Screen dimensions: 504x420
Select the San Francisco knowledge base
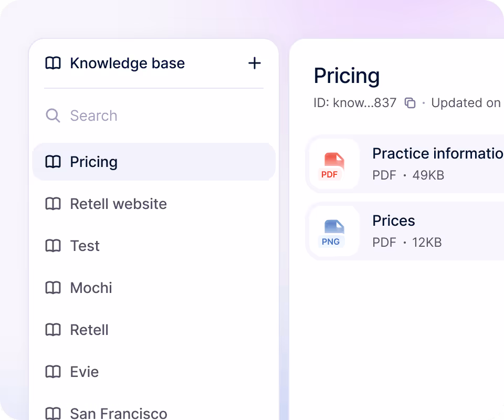pos(154,413)
